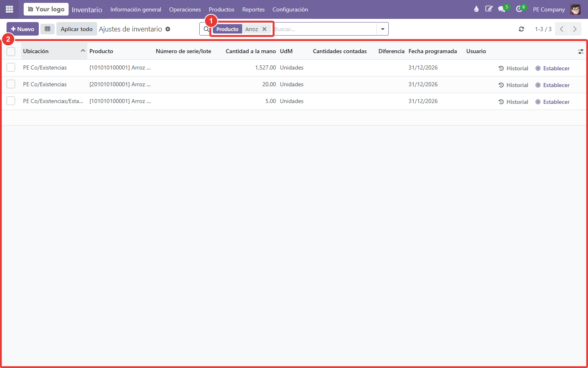The image size is (588, 368).
Task: Sort by the Ubicación column header
Action: 36,51
